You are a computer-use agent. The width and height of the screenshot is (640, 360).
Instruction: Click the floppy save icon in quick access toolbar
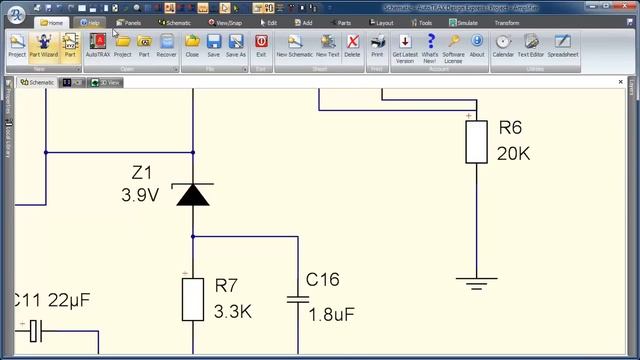tap(48, 8)
